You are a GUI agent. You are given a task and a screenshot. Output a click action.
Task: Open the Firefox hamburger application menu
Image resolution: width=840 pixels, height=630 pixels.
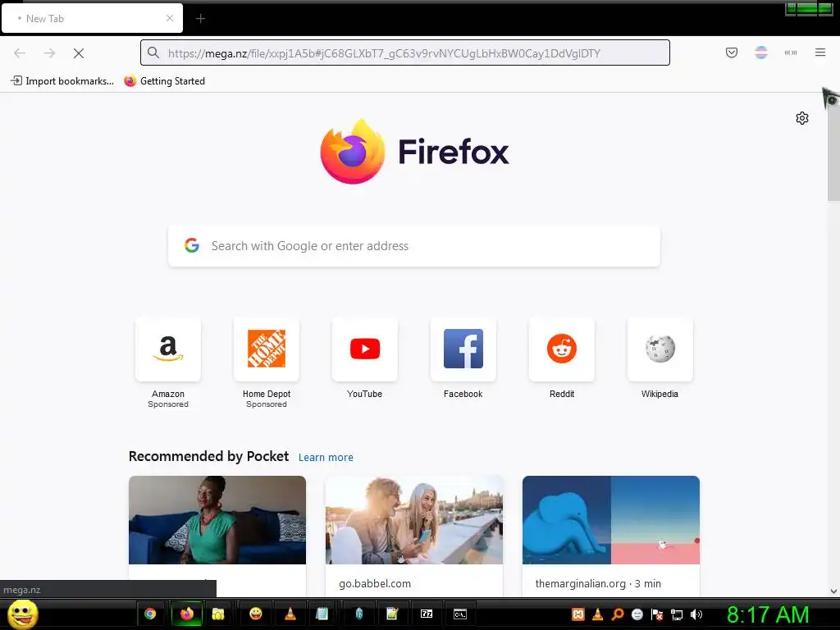click(x=820, y=52)
